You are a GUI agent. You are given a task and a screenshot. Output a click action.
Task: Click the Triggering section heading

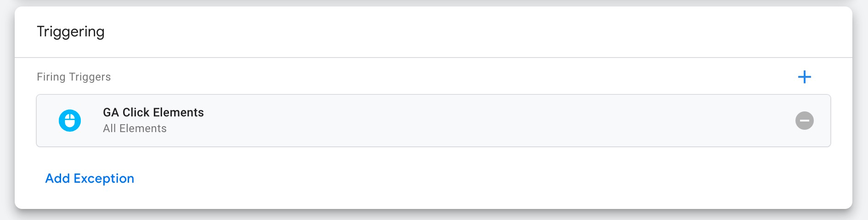[x=71, y=31]
